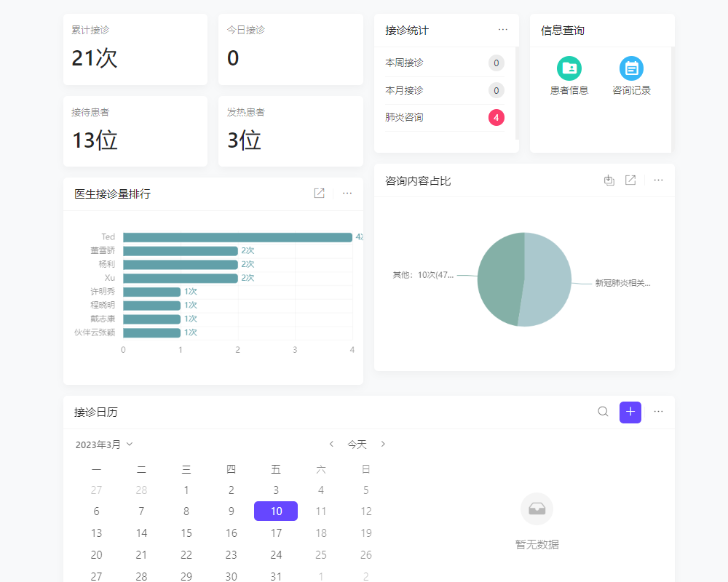The width and height of the screenshot is (728, 582).
Task: Click the 今天 button in the calendar
Action: click(357, 444)
